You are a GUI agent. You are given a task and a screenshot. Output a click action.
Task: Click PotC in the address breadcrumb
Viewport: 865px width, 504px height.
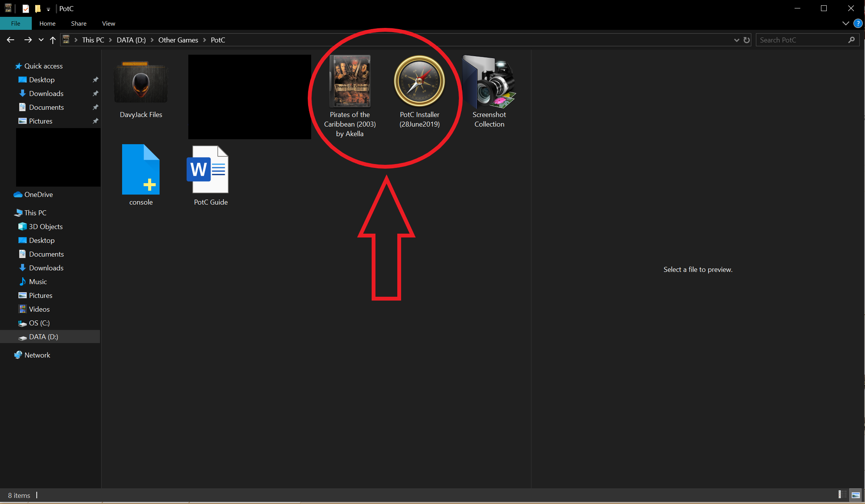[218, 40]
